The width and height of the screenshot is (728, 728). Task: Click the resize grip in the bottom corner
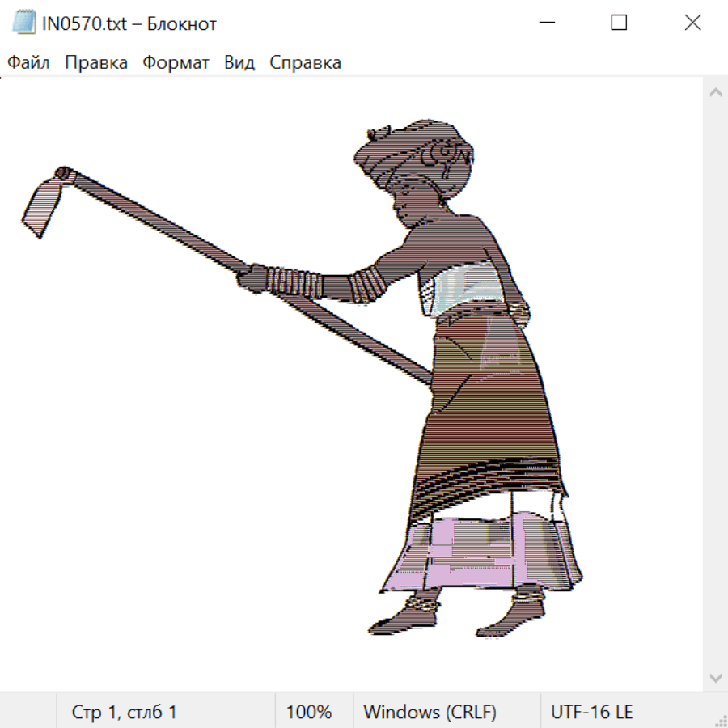[720, 720]
